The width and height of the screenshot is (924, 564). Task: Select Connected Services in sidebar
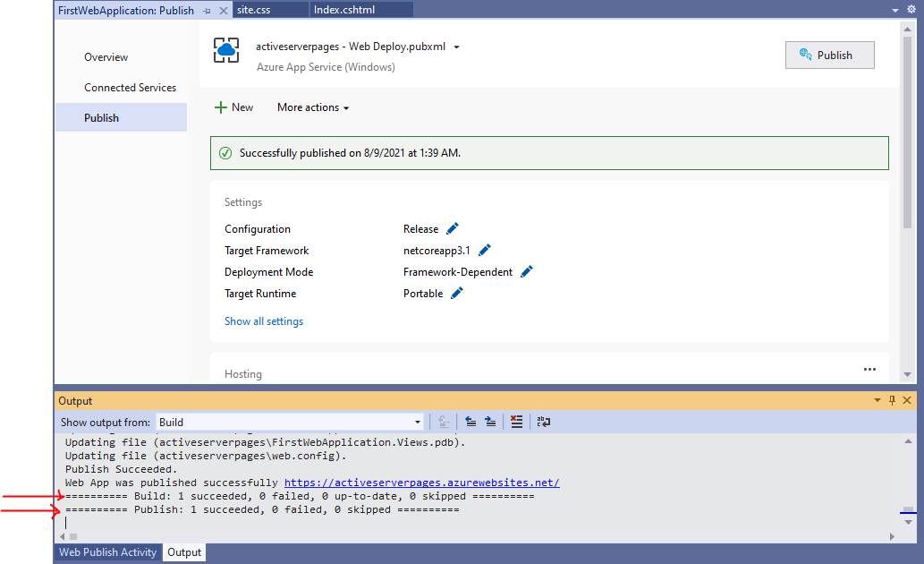click(131, 88)
